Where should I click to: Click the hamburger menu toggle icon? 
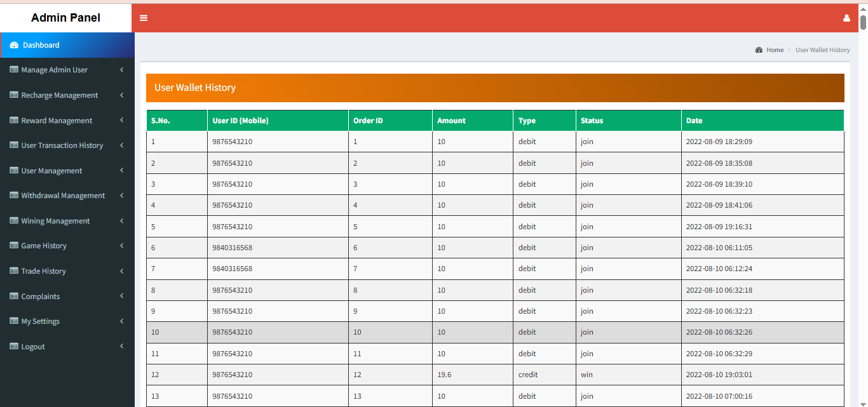144,18
